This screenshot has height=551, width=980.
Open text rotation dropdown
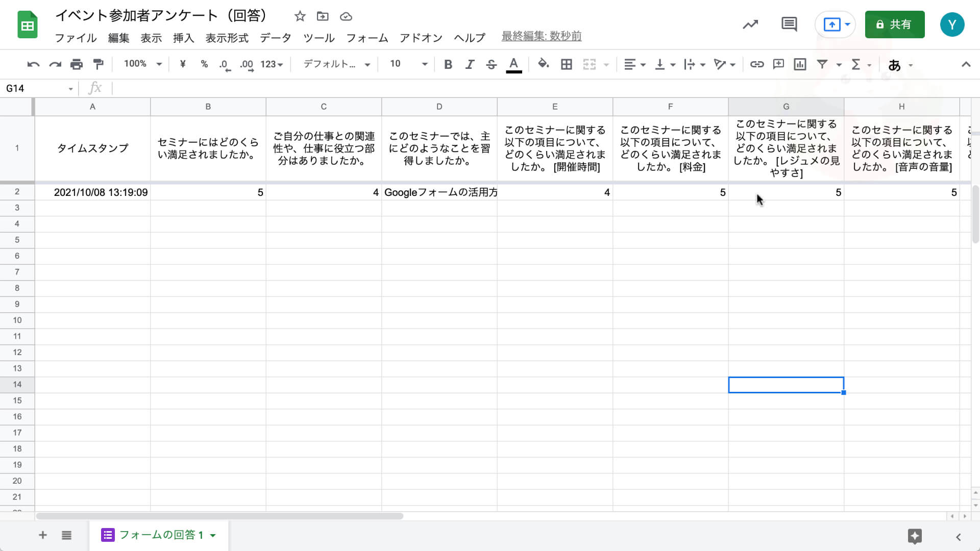point(724,64)
